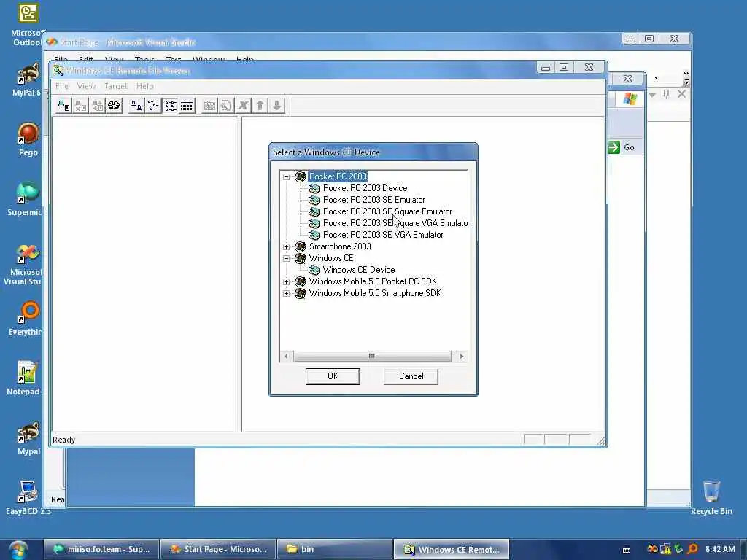Screen dimensions: 747x560
Task: Select Pocket PC 2003 Device
Action: pos(365,188)
